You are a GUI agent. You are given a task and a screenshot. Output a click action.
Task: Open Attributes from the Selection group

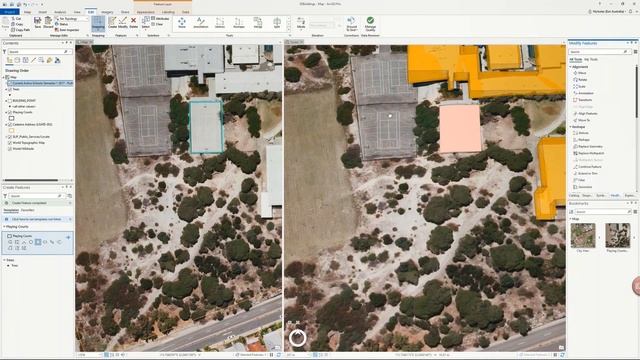[x=160, y=19]
